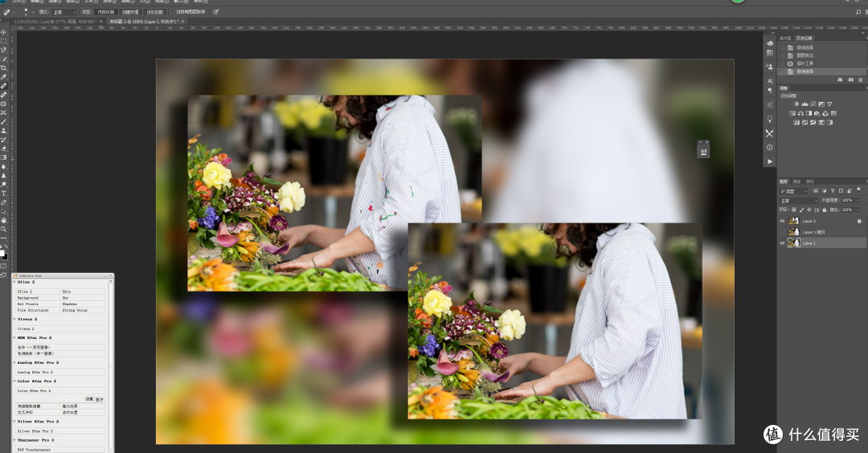
Task: Collapse the Color Efex Pro 4 section
Action: point(14,381)
